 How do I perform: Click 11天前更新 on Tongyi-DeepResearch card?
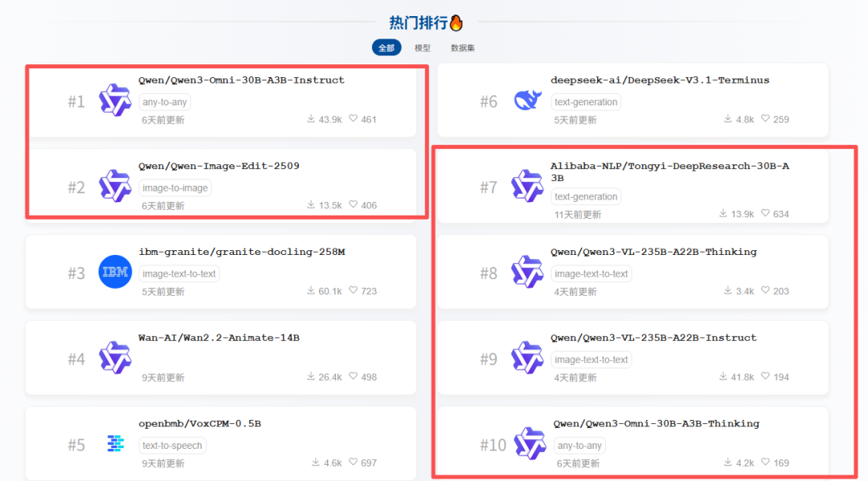[x=577, y=215]
